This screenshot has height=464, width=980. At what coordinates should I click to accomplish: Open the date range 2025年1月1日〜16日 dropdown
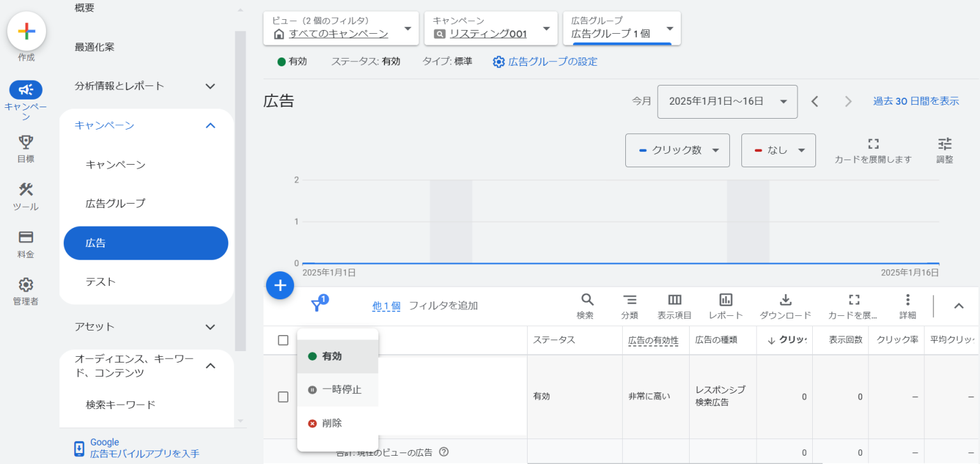tap(727, 101)
